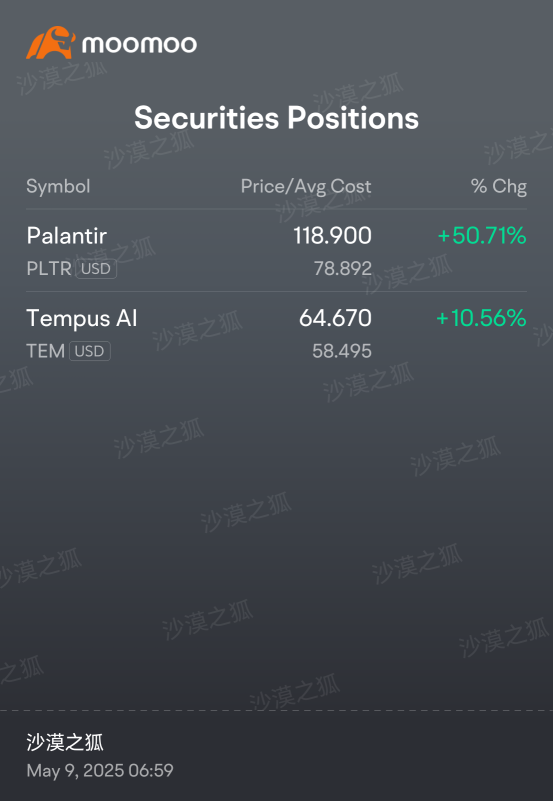This screenshot has width=553, height=801.
Task: Select Tempus AI's current price 64.670
Action: pos(335,318)
